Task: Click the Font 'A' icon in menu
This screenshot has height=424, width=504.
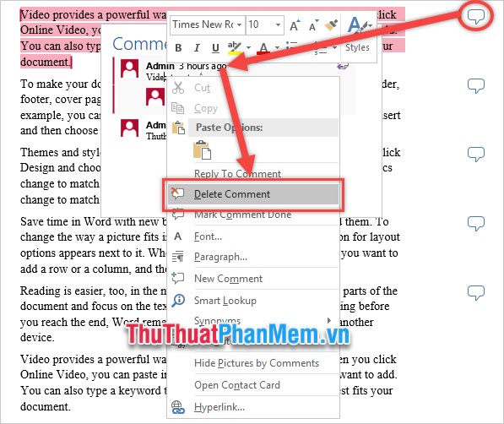Action: click(178, 236)
